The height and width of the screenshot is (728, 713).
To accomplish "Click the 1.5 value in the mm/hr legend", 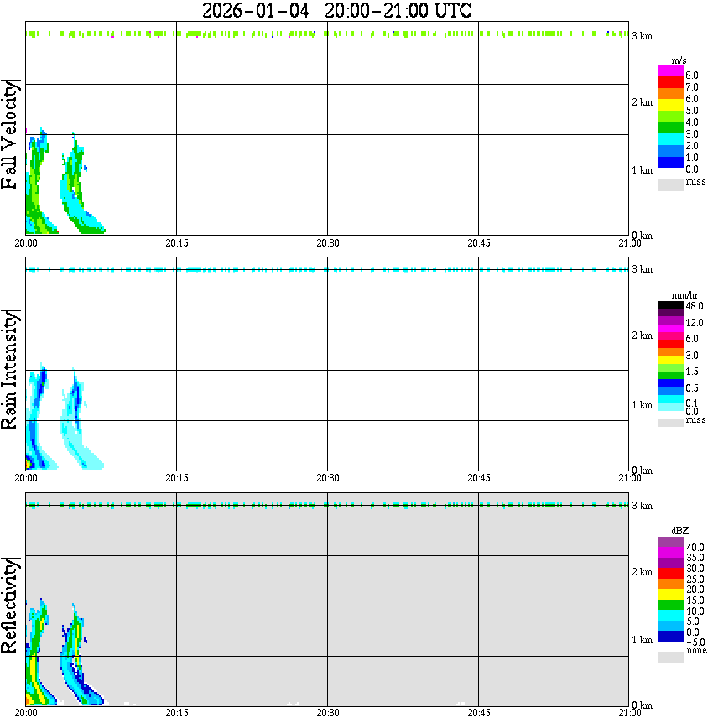I will (x=692, y=372).
